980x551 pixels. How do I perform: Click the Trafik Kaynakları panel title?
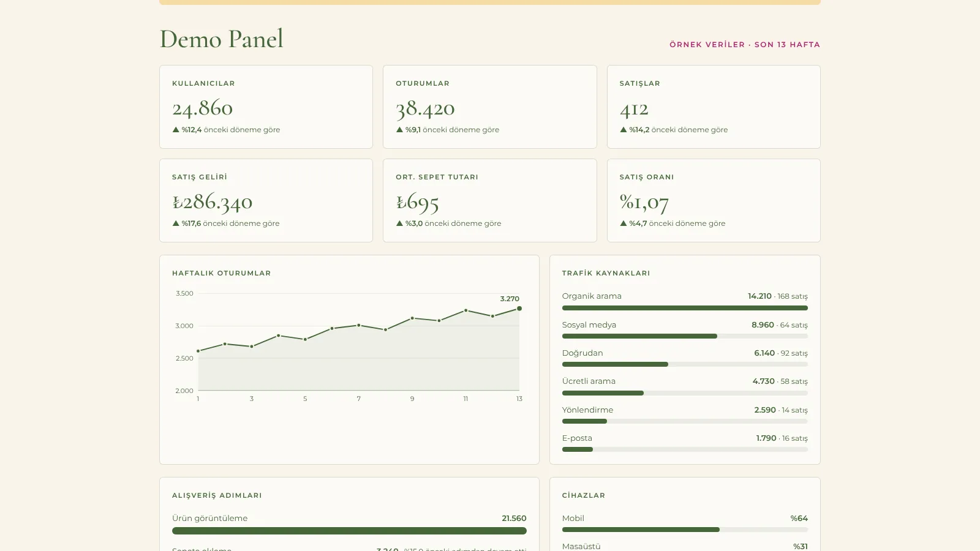point(606,273)
